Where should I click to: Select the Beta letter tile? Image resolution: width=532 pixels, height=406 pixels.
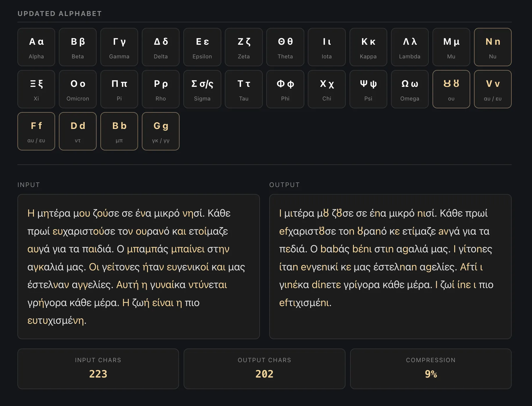(x=77, y=47)
